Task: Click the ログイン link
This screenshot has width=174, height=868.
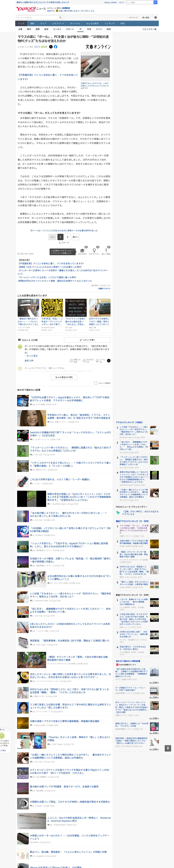Action: (x=51, y=11)
